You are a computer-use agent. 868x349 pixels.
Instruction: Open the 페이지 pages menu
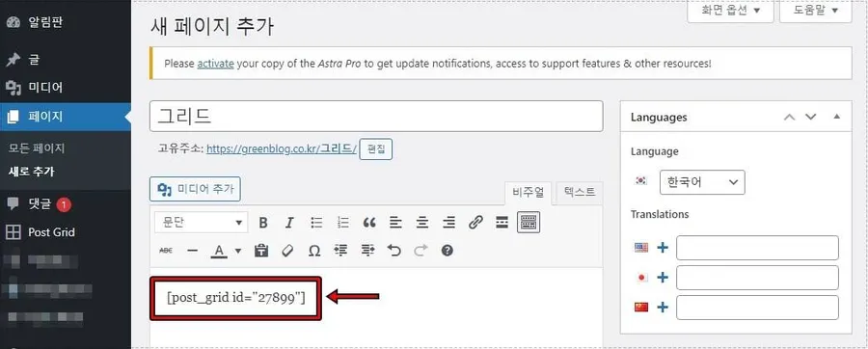click(66, 117)
